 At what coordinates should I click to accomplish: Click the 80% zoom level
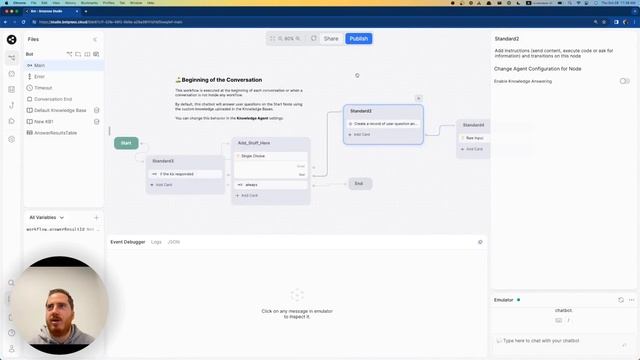(289, 38)
